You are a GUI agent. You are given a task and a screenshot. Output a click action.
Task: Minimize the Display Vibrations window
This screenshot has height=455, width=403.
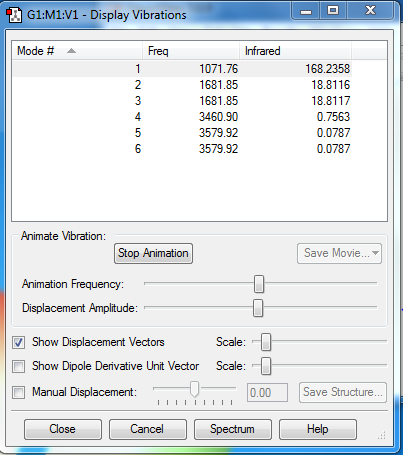pyautogui.click(x=306, y=11)
